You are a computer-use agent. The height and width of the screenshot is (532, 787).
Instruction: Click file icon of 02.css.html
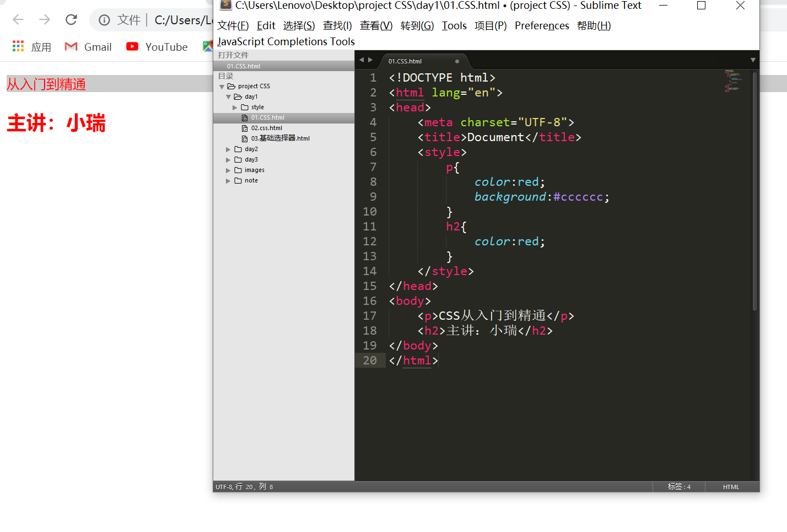click(x=245, y=128)
